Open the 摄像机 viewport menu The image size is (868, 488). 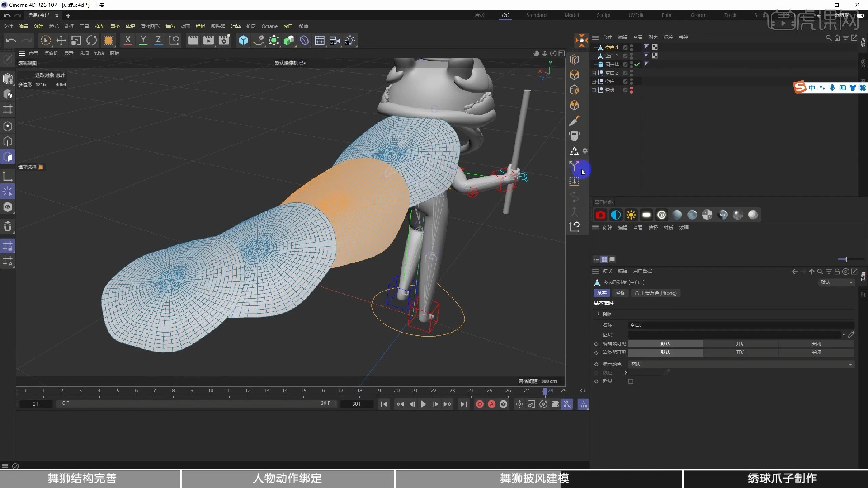tap(51, 53)
